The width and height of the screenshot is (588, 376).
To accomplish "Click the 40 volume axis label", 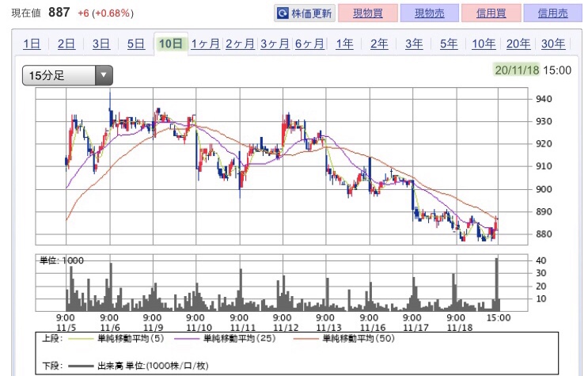I will point(541,260).
